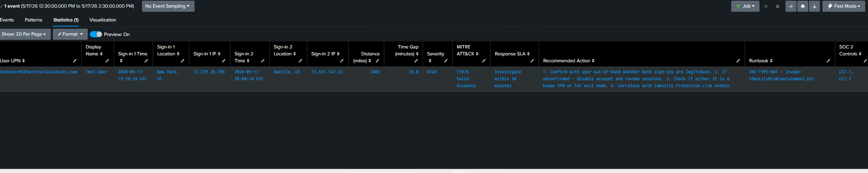Edit the Severity column format
This screenshot has height=173, width=868.
pyautogui.click(x=446, y=61)
